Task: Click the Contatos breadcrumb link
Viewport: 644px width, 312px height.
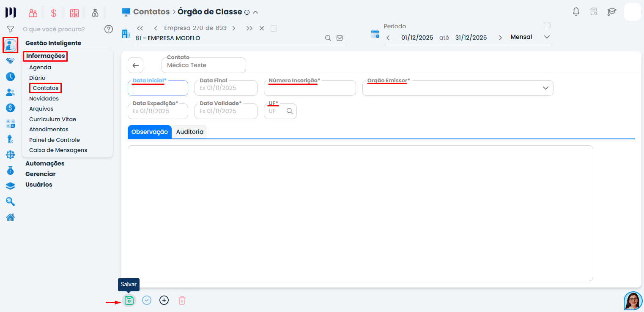Action: (151, 12)
